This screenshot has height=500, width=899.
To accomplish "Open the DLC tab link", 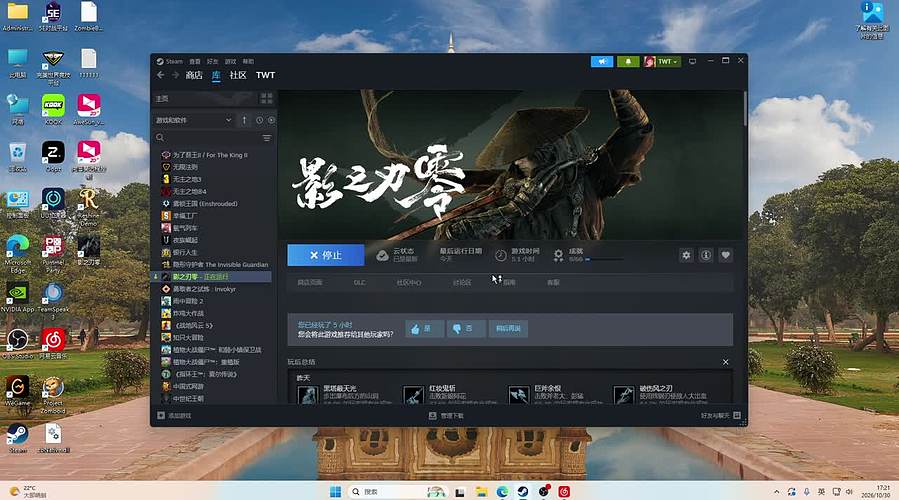I will [x=359, y=283].
